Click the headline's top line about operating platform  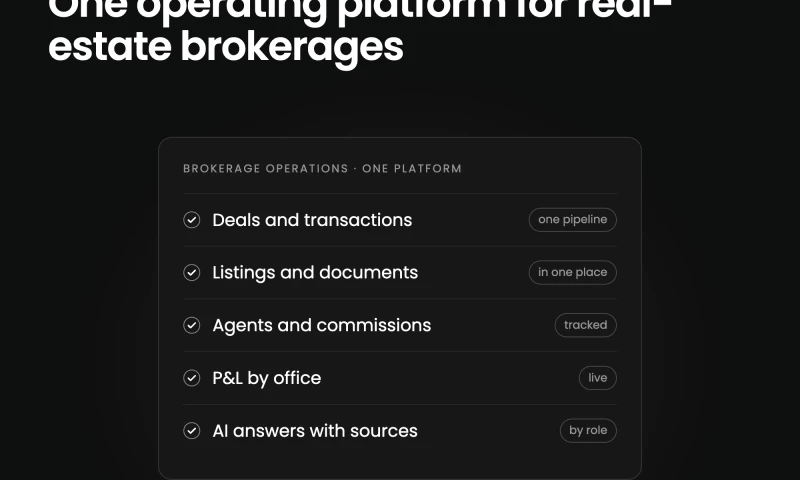359,10
